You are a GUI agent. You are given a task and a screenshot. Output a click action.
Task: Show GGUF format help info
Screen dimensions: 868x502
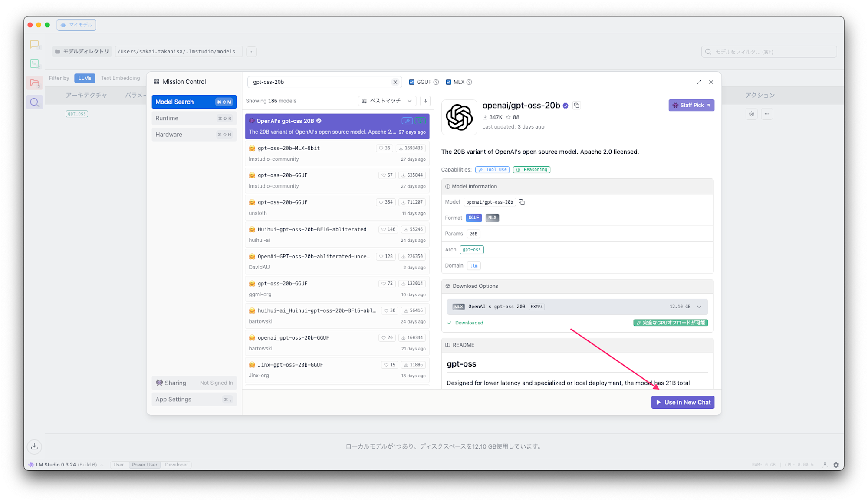[x=436, y=82]
